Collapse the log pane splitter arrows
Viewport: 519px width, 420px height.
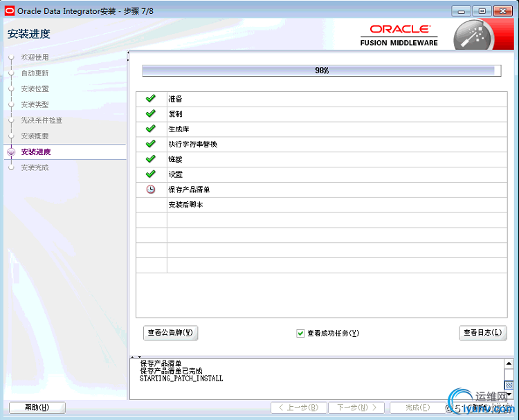(136, 357)
